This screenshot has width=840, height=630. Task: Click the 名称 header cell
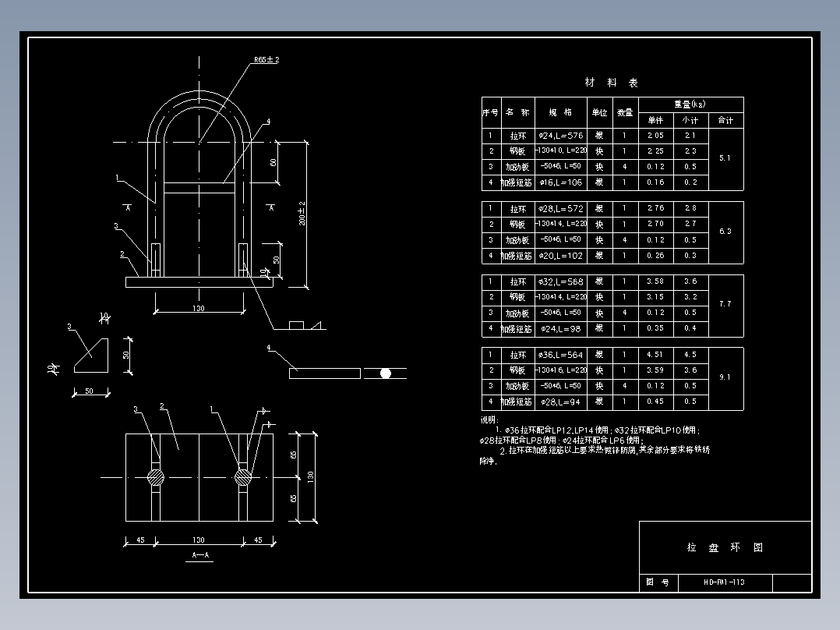coord(517,112)
